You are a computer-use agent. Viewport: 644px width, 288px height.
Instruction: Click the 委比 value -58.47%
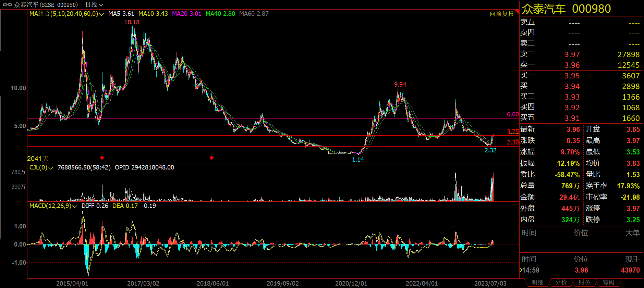click(567, 175)
